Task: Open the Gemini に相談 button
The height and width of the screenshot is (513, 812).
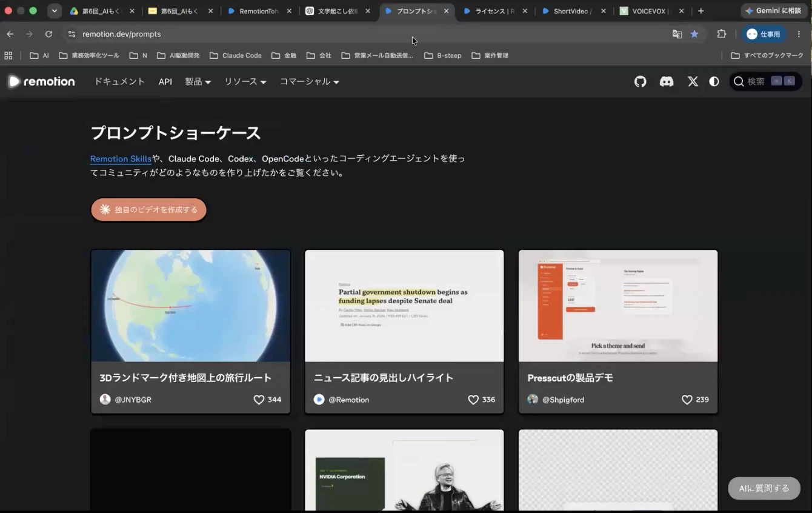Action: click(x=773, y=11)
